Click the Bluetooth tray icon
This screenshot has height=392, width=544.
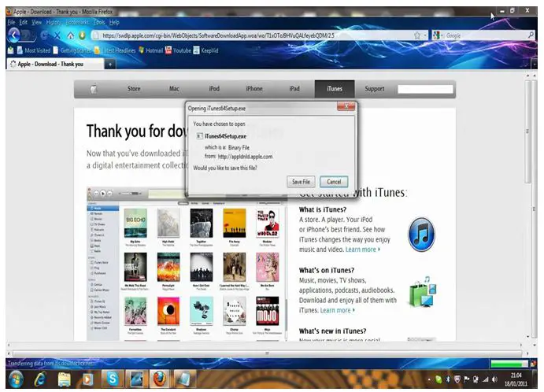click(x=448, y=380)
